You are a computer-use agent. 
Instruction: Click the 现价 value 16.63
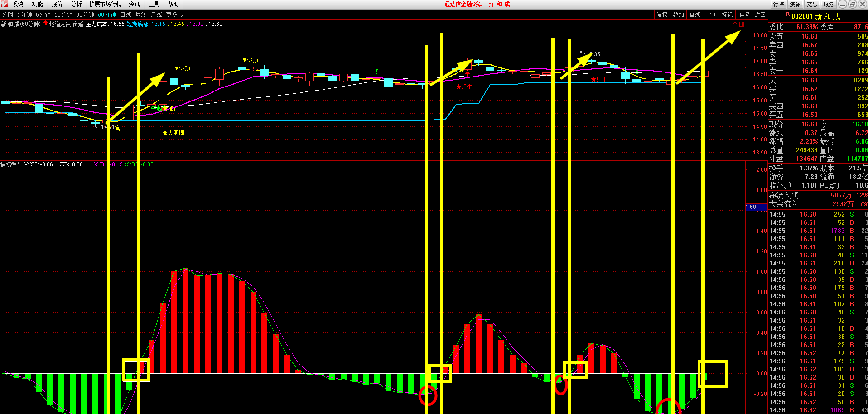809,124
